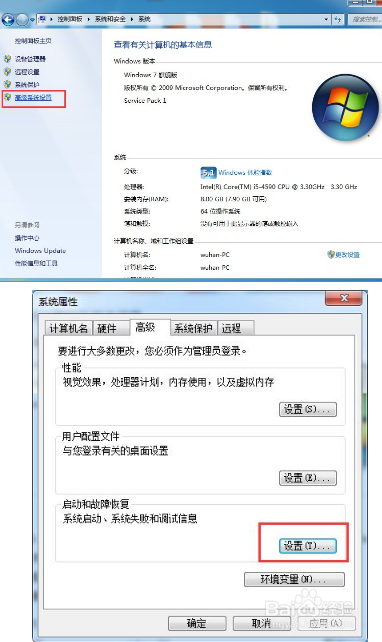Image resolution: width=382 pixels, height=642 pixels.
Task: Open 性能信息和工具 in the sidebar
Action: point(36,263)
